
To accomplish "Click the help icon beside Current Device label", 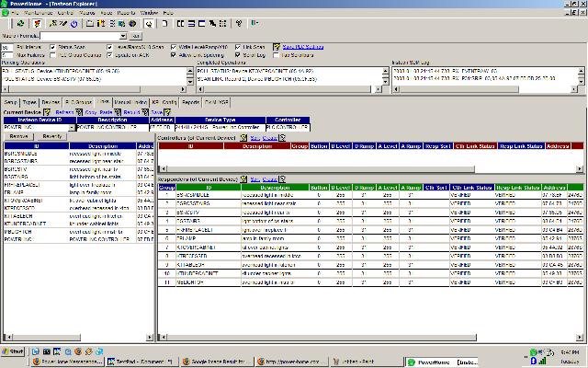I will coord(47,112).
